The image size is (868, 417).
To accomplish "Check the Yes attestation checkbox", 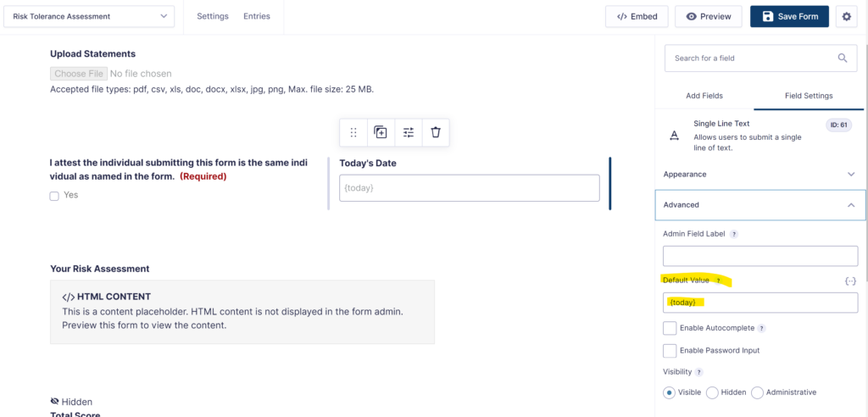I will tap(54, 196).
